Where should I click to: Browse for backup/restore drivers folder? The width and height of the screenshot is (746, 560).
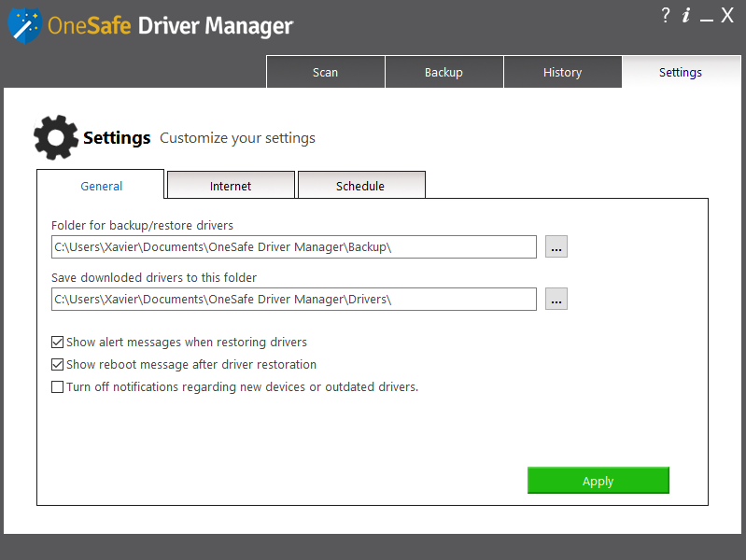[x=556, y=246]
